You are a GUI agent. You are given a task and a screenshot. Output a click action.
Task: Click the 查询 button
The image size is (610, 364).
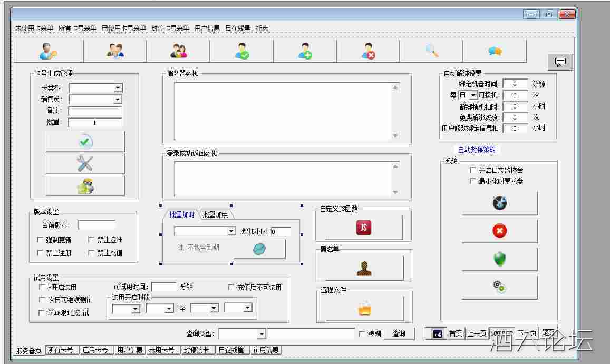399,333
